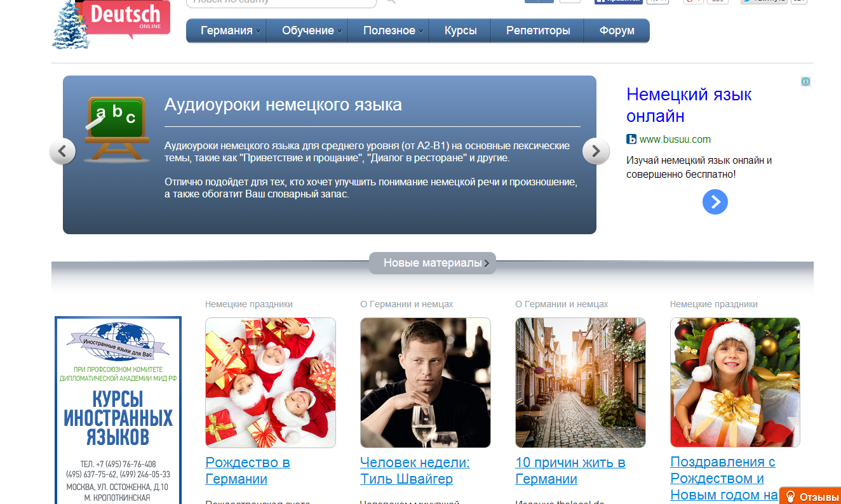Image resolution: width=841 pixels, height=504 pixels.
Task: Open the Полезное menu
Action: 389,30
